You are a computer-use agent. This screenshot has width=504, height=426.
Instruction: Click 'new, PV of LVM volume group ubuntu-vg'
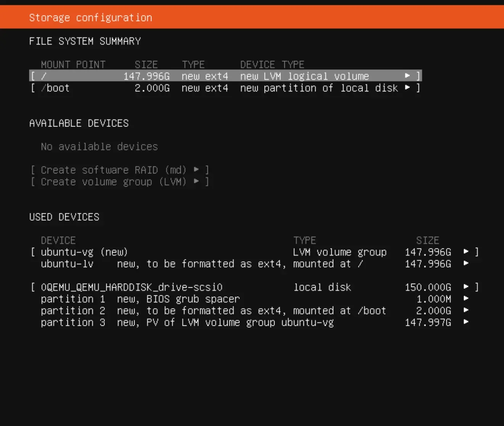coord(225,322)
